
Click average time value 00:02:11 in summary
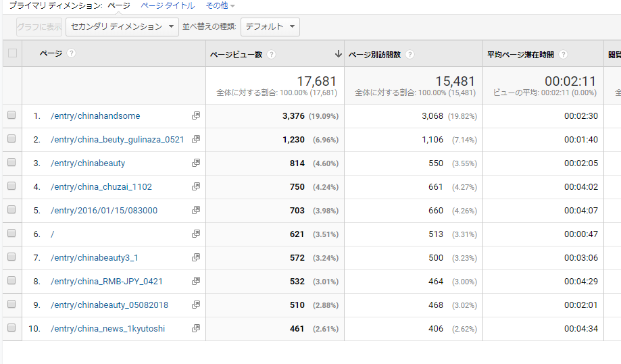point(570,81)
